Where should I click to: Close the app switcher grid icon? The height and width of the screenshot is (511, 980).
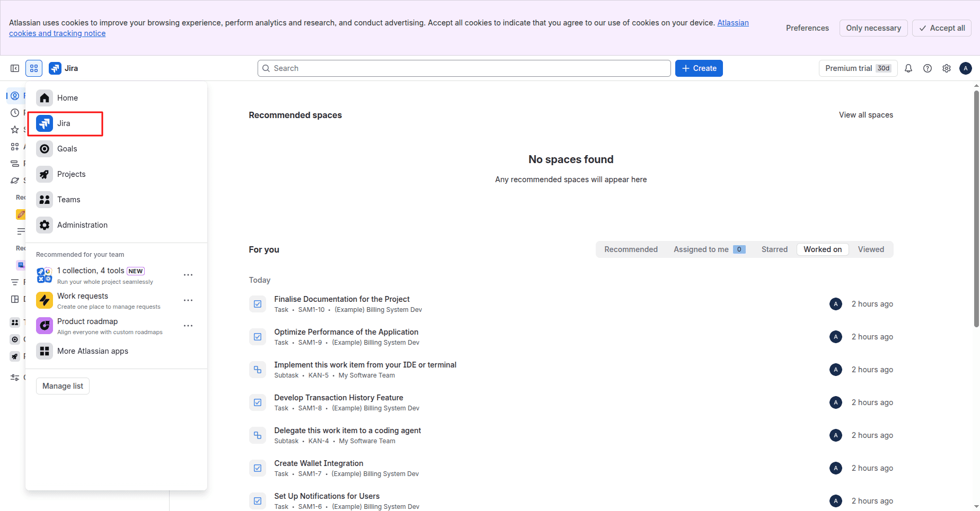coord(34,68)
